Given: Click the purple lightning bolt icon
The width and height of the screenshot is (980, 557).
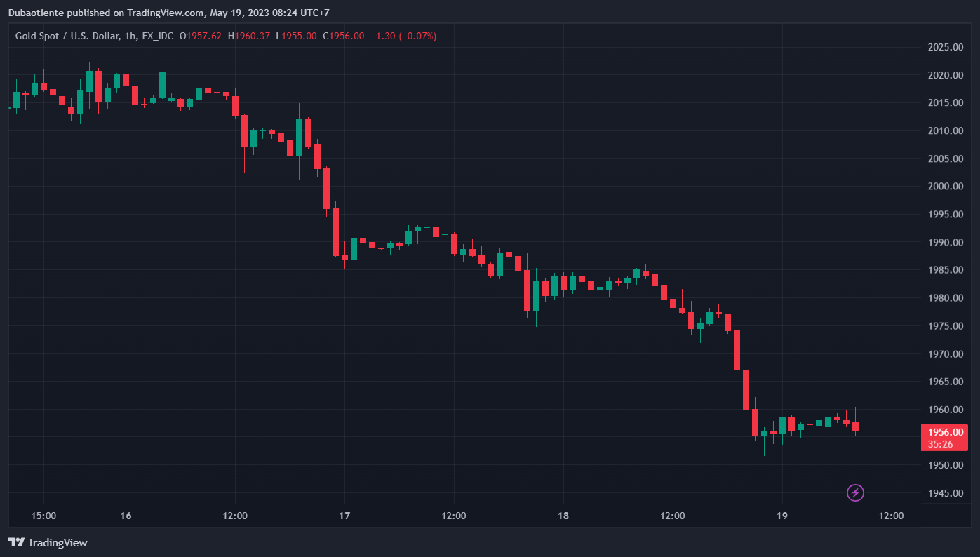Looking at the screenshot, I should [x=855, y=492].
